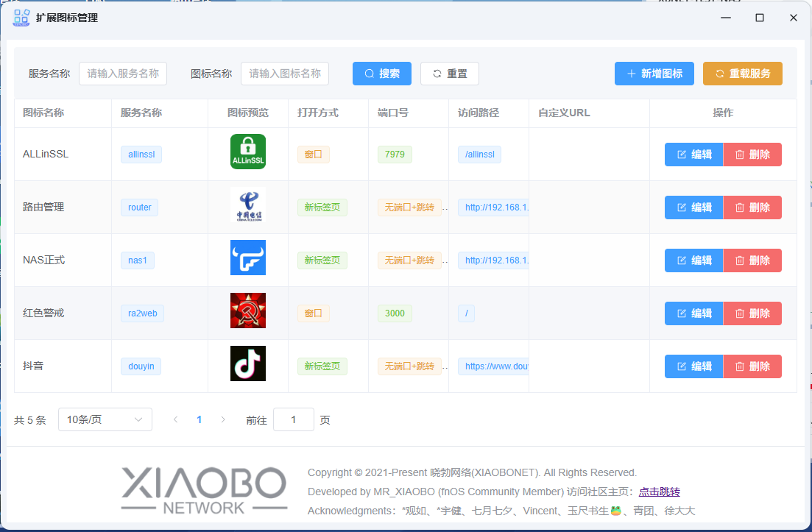The image size is (812, 532).
Task: Click the 路由管理 row's http://192.168.1 path
Action: 493,208
